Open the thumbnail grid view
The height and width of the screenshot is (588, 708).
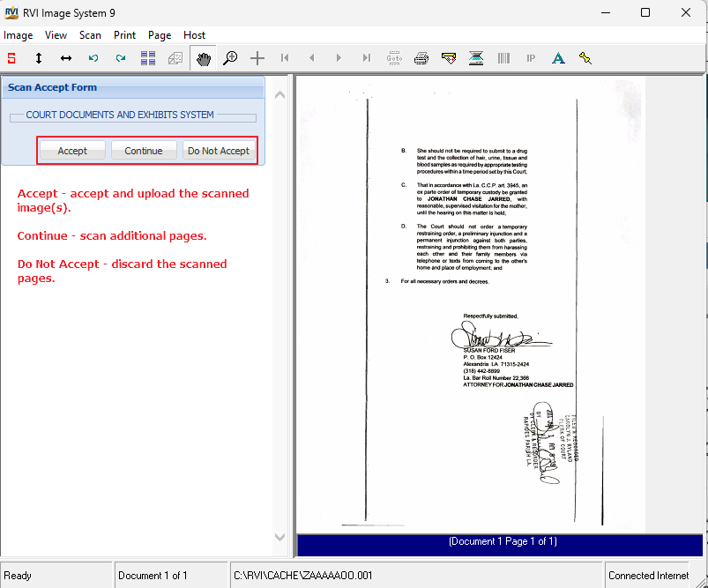point(148,58)
